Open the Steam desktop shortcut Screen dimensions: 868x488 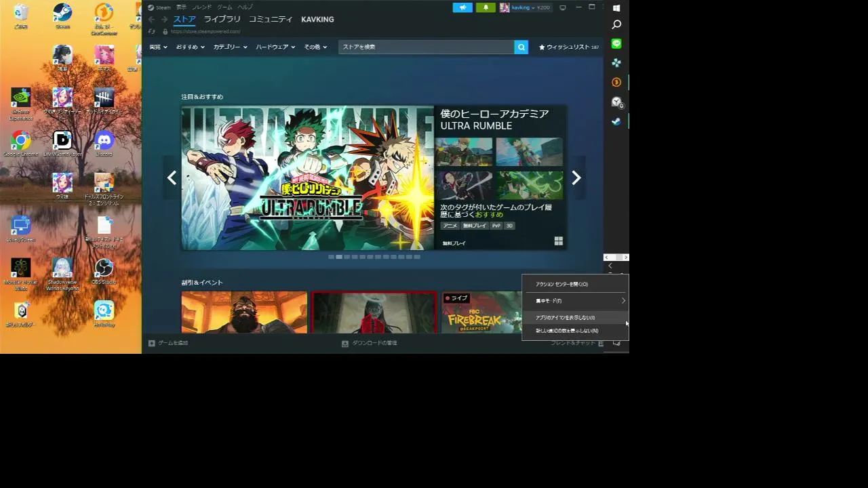(62, 16)
